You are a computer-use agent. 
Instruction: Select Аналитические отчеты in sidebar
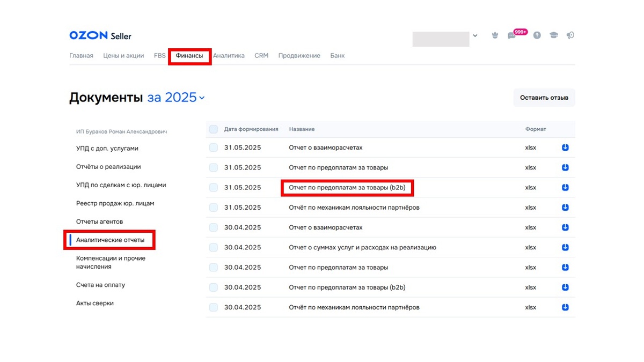(110, 240)
